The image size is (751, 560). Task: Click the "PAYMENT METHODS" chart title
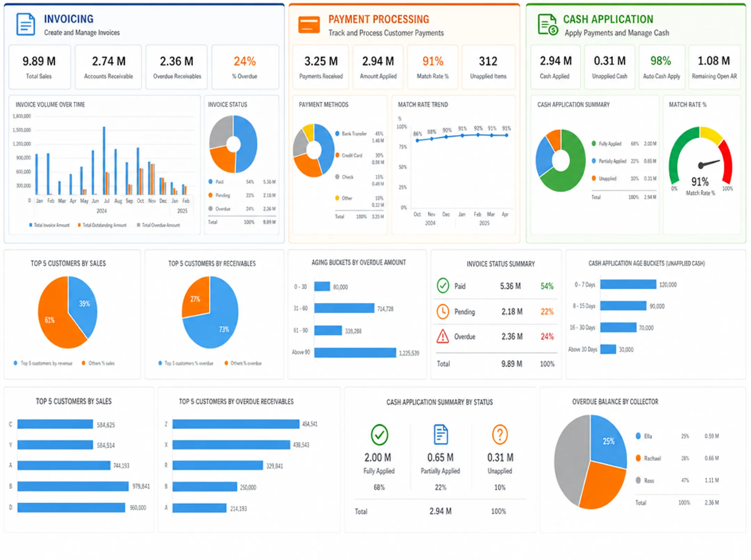coord(324,104)
